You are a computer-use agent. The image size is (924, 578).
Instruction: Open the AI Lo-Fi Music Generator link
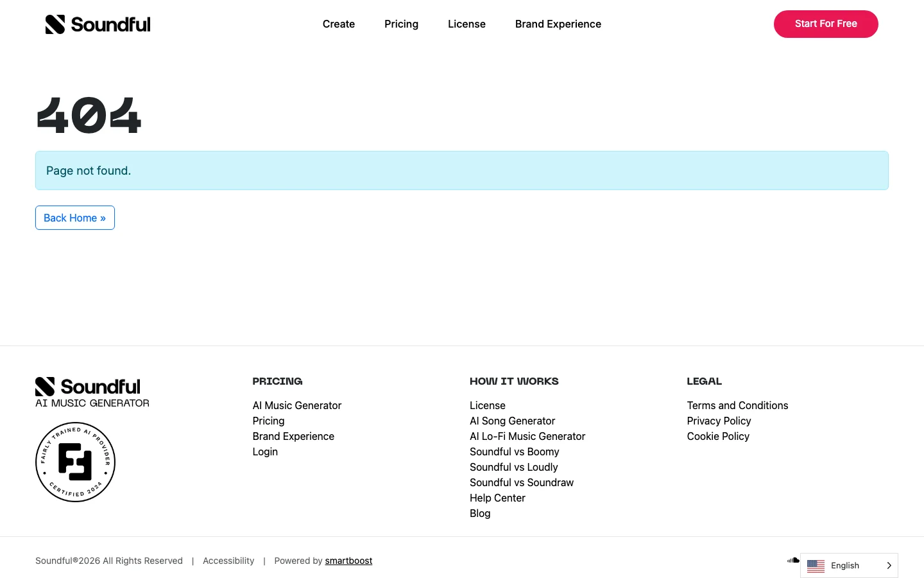point(527,436)
